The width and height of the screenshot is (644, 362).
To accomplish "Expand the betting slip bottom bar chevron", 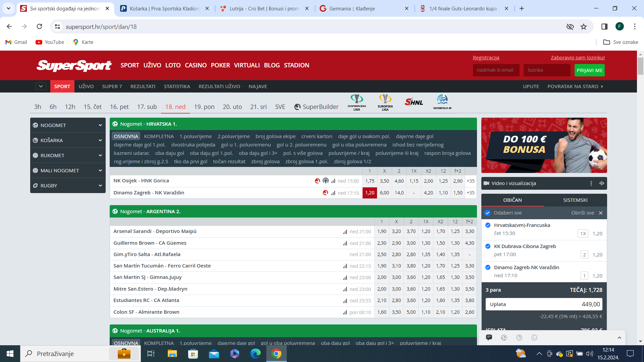I will point(619,338).
